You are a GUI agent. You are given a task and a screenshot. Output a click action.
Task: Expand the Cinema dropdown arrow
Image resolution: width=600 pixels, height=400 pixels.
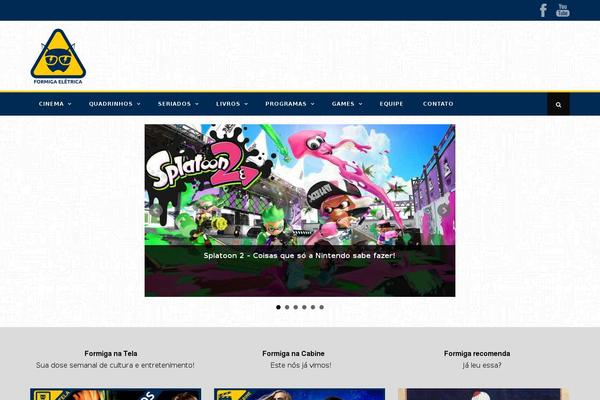[x=70, y=104]
